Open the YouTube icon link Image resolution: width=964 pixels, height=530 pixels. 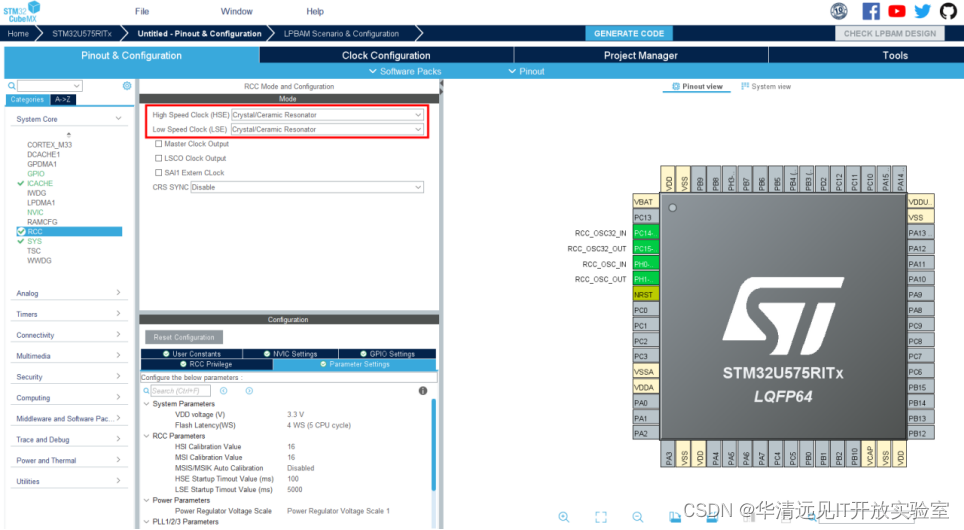click(x=896, y=11)
